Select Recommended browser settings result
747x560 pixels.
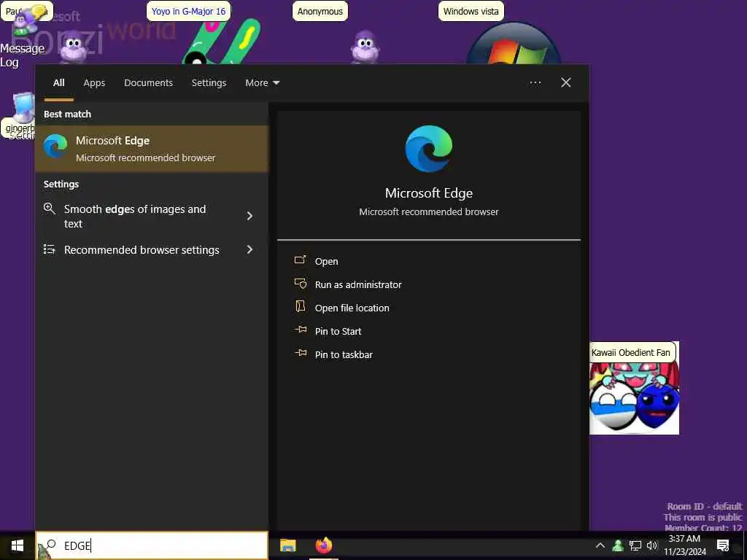pos(152,249)
